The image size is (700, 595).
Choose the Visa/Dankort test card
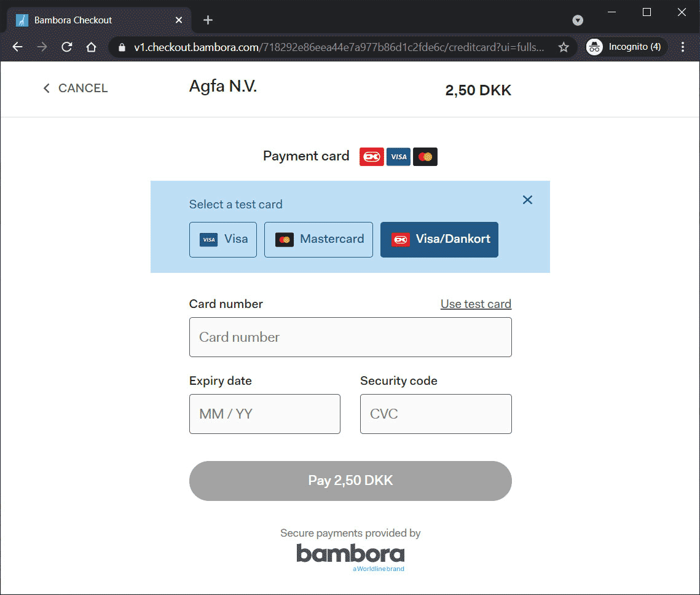pos(439,240)
